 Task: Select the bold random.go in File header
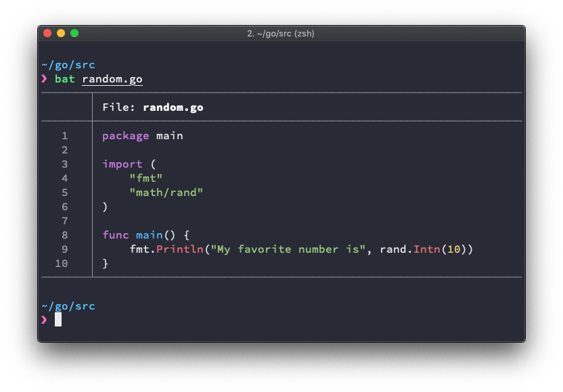(x=173, y=107)
